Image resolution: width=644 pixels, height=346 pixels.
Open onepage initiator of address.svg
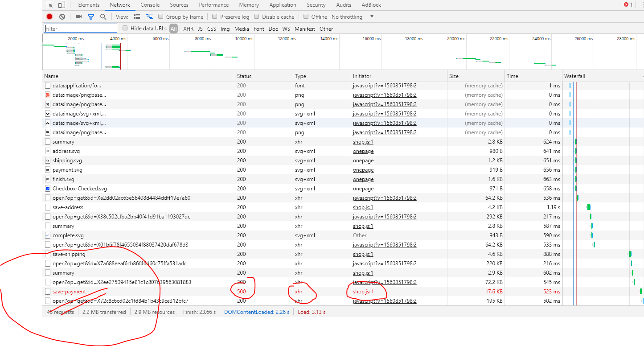pos(363,151)
